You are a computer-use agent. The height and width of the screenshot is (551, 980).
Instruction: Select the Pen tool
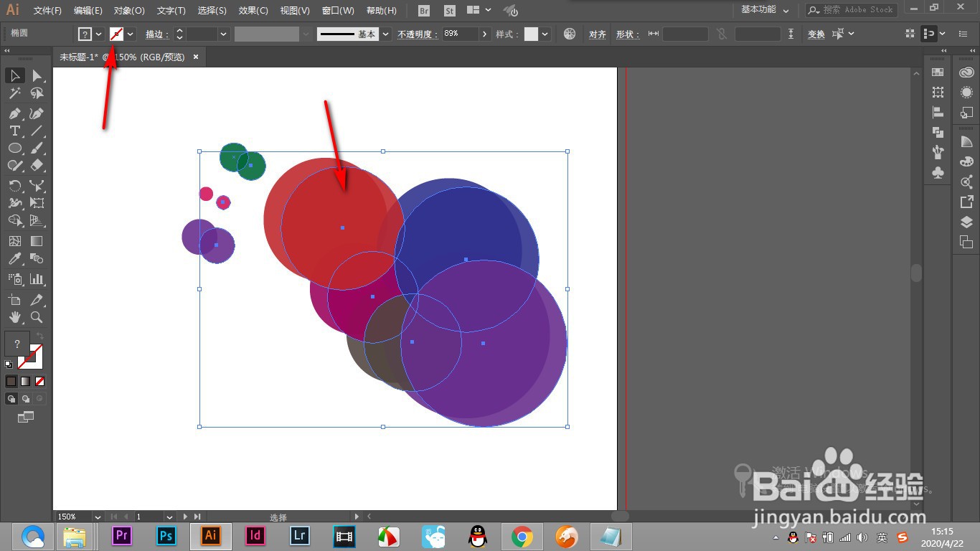tap(14, 113)
